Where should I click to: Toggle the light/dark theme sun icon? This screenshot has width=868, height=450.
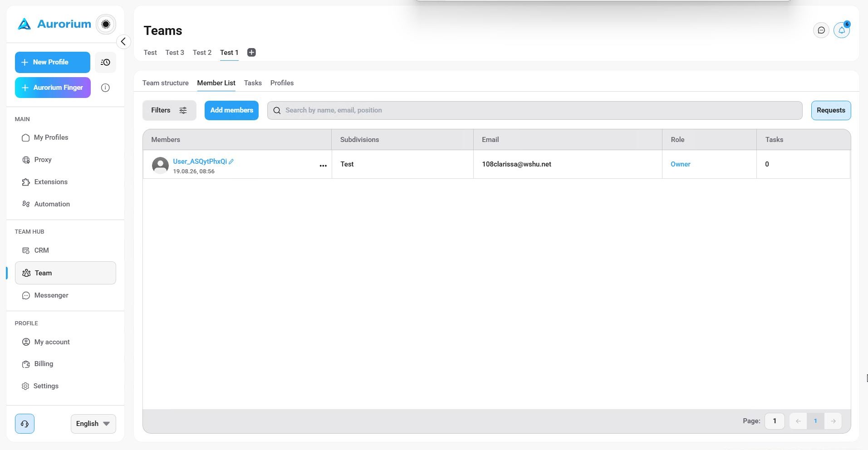(x=106, y=24)
